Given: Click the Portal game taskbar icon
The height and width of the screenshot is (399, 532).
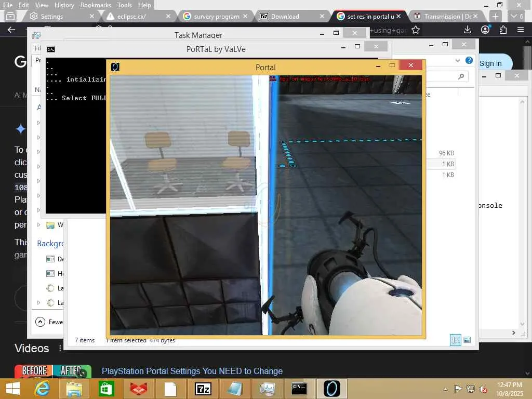Looking at the screenshot, I should pyautogui.click(x=331, y=389).
